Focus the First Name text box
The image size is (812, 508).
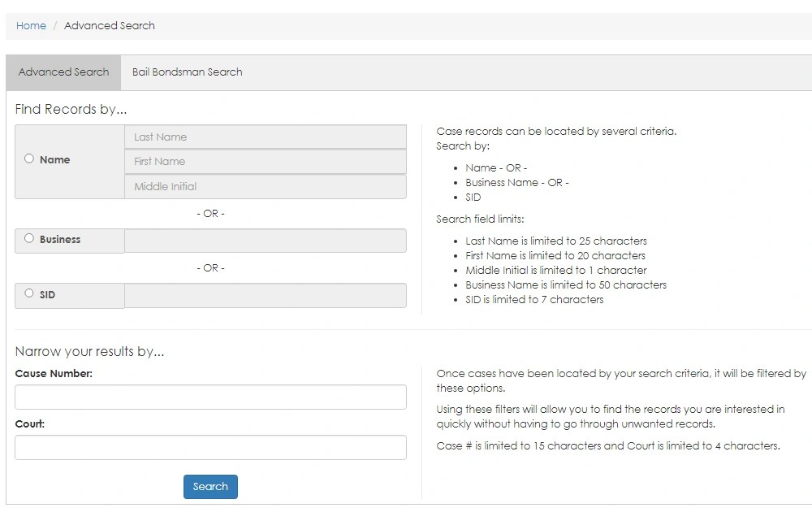[x=265, y=162]
